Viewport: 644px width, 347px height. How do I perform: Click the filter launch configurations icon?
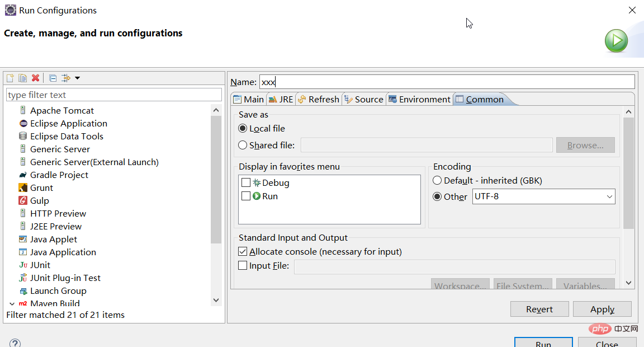pos(66,78)
